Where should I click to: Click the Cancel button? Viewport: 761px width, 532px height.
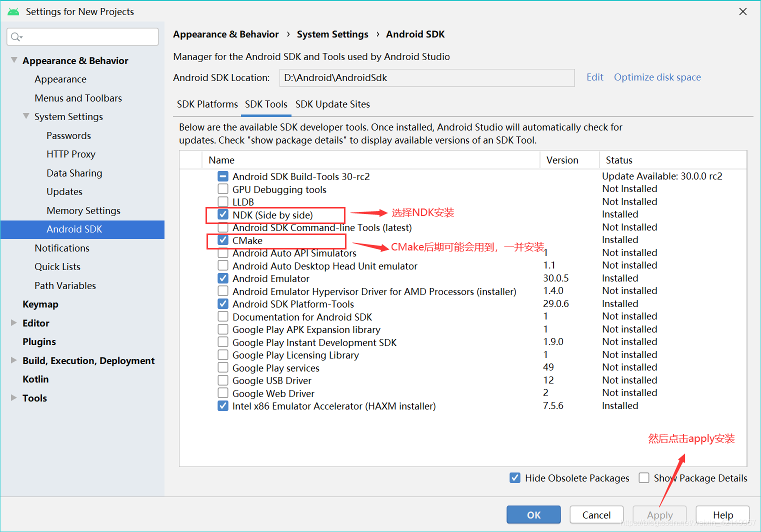pyautogui.click(x=596, y=515)
